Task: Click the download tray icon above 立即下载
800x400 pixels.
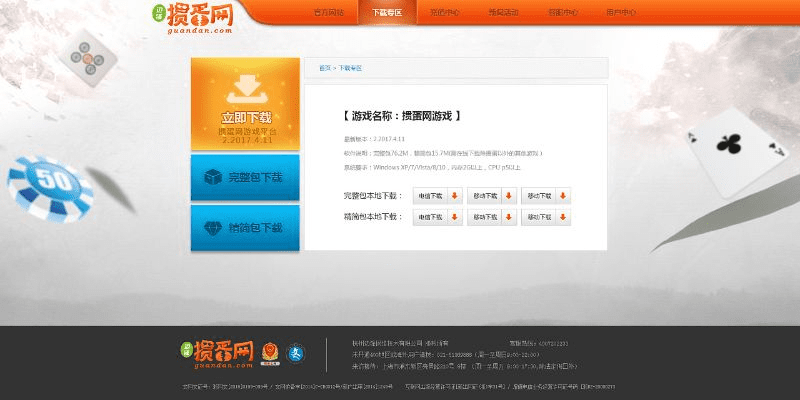Action: tap(247, 89)
